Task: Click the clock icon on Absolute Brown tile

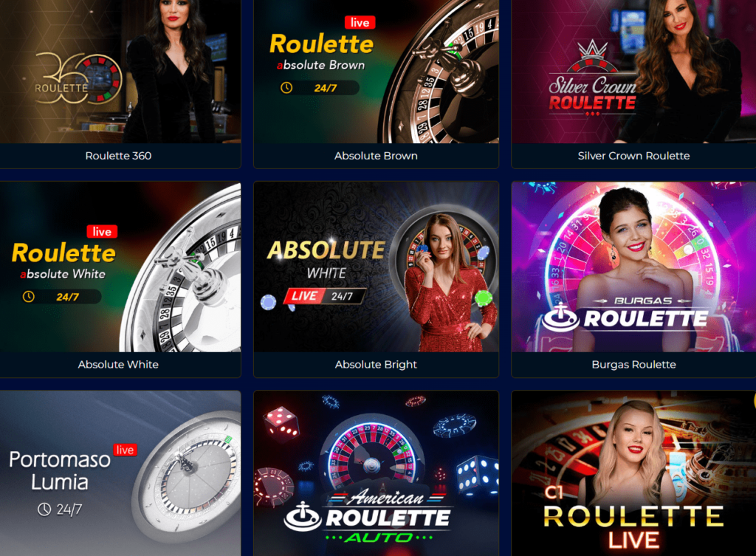Action: click(287, 88)
